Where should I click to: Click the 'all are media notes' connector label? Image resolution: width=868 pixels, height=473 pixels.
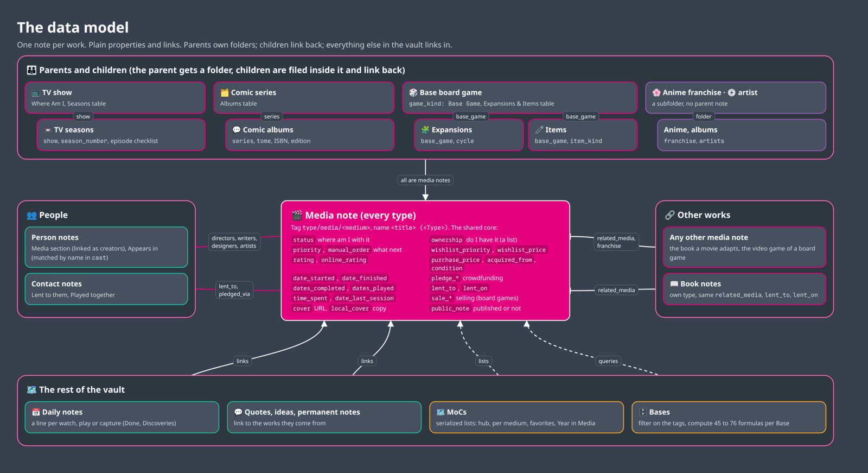click(425, 180)
